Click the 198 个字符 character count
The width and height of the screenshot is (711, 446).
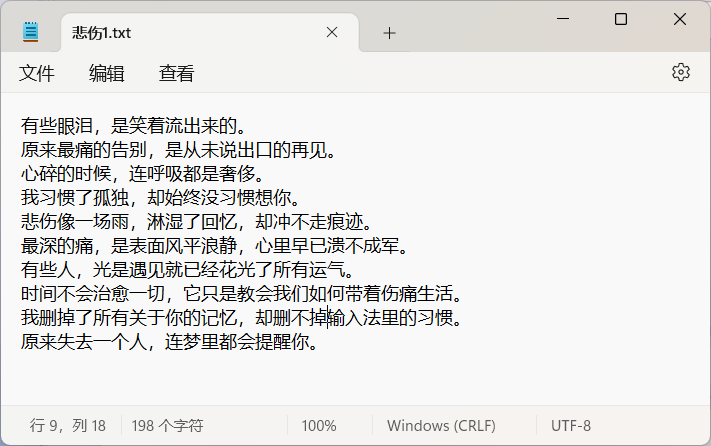[x=167, y=426]
